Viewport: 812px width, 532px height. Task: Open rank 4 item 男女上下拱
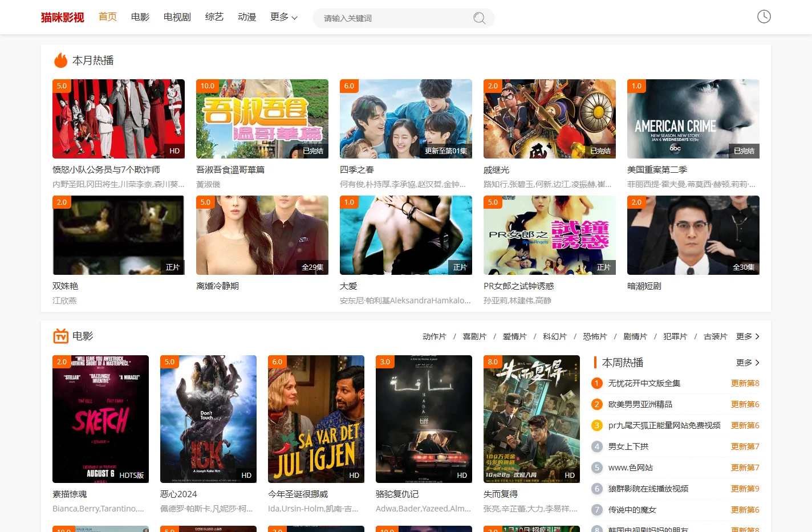(x=628, y=446)
